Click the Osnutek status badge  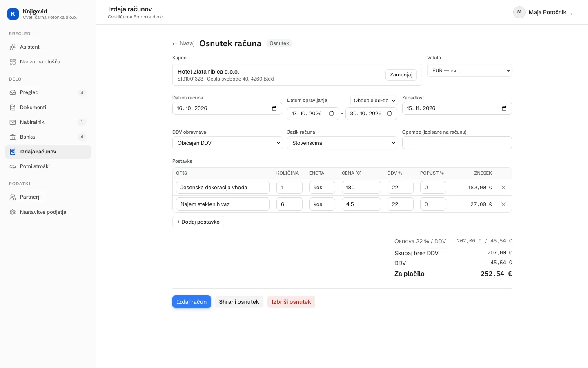click(x=279, y=43)
